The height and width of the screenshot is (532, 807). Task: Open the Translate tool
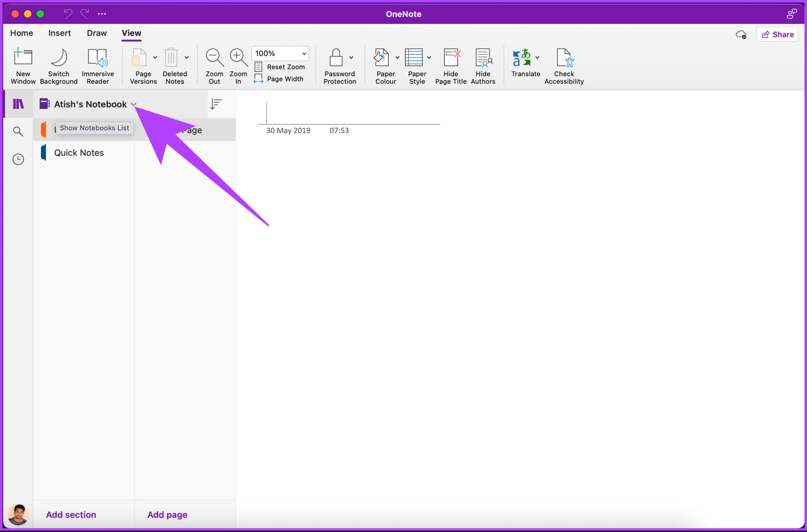coord(525,65)
